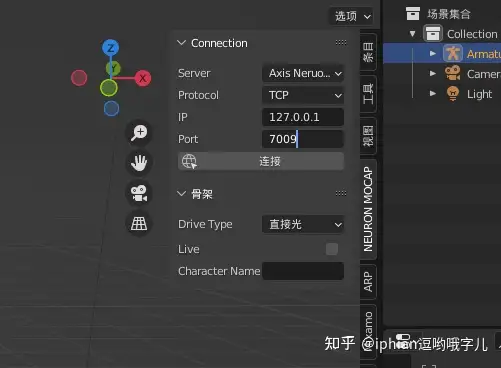Image resolution: width=501 pixels, height=368 pixels.
Task: Select the Armature object icon in outliner
Action: click(x=453, y=53)
